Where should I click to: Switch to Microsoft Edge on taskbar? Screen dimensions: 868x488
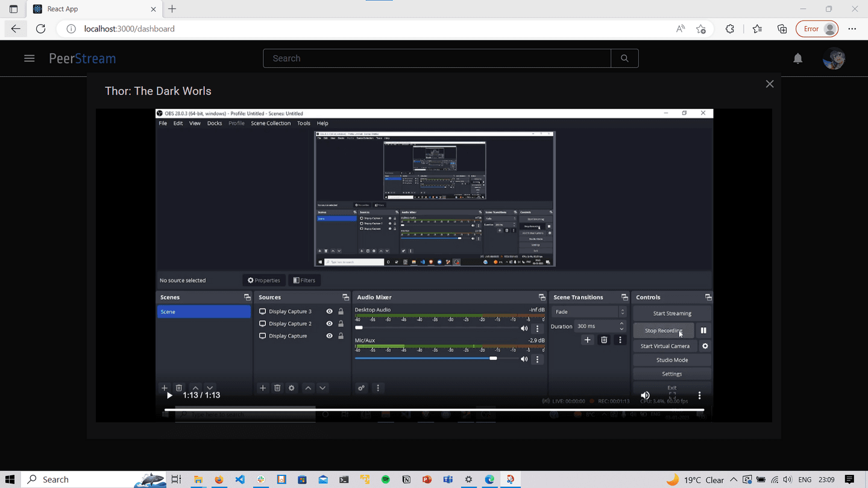pos(489,480)
